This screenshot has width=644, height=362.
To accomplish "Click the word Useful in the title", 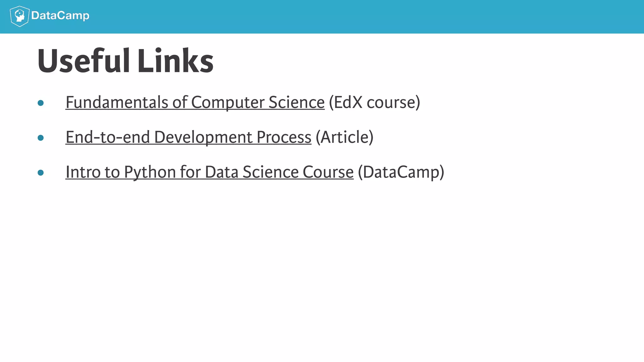I will (x=84, y=61).
